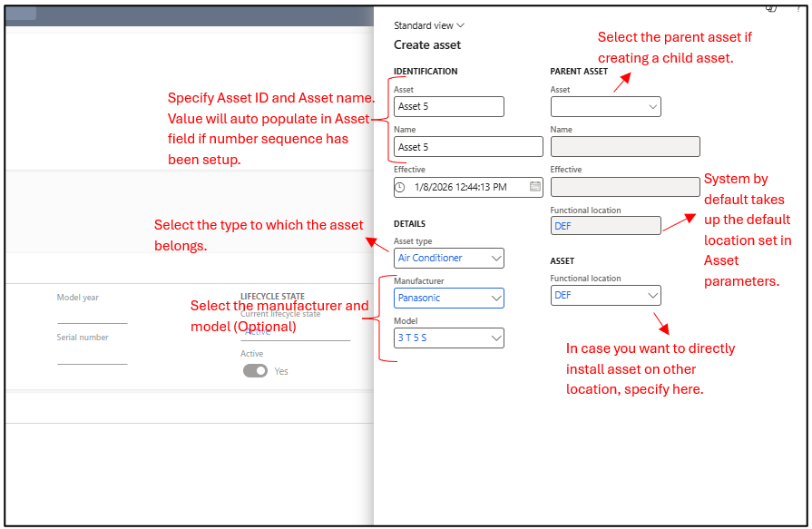Open the Asset type dropdown
This screenshot has width=812, height=529.
pos(496,258)
